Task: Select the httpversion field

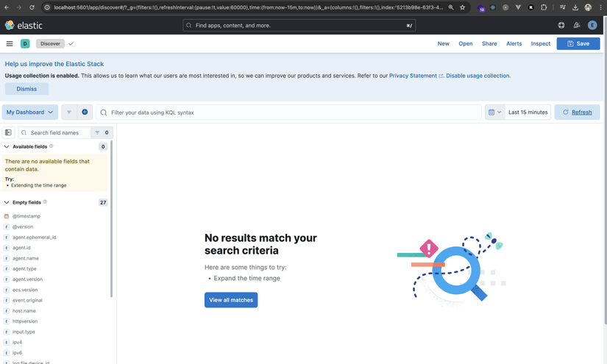Action: tap(25, 321)
